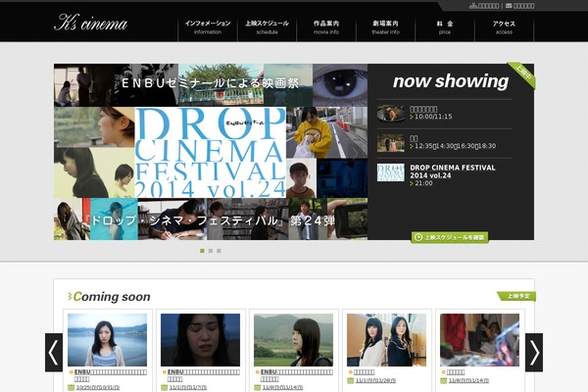Click the K's cinema logo

(91, 23)
